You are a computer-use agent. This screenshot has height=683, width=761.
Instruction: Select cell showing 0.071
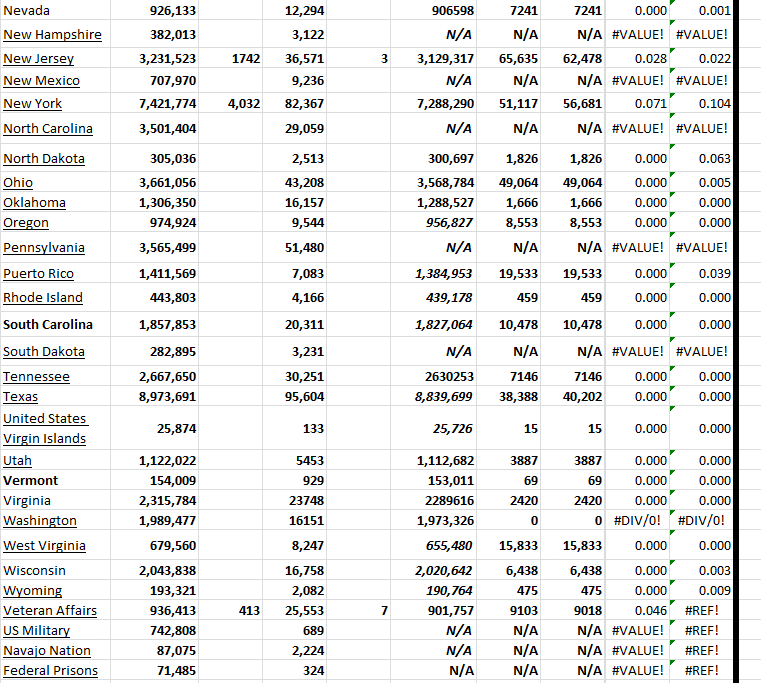[x=637, y=104]
